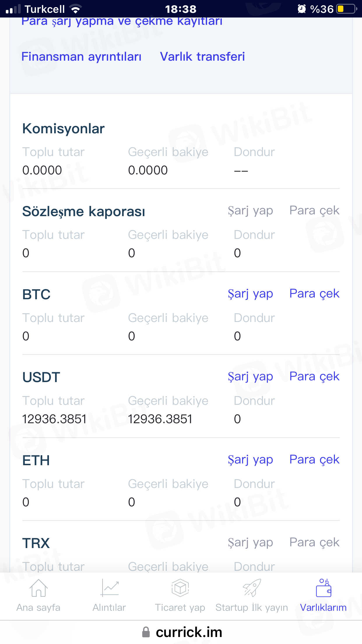
Task: Tap Para çek for ETH
Action: coord(314,460)
